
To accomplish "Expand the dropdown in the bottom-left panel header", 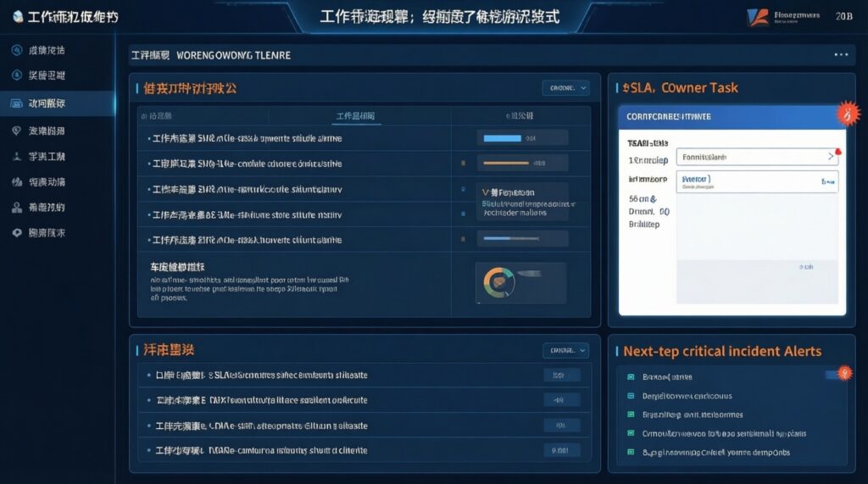I will coord(565,350).
